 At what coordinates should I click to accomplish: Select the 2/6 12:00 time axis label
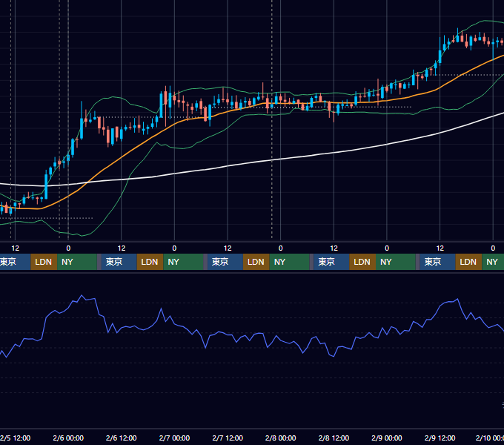click(121, 438)
